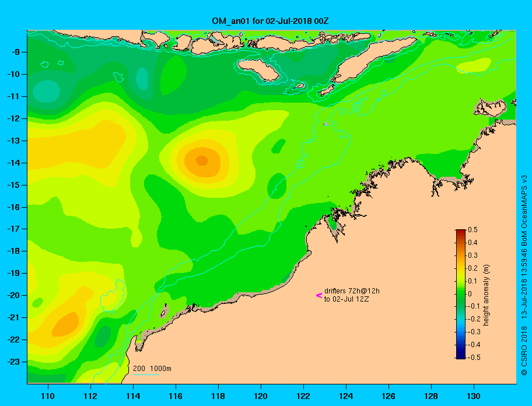Click the 0.3 label on the color scale

(473, 256)
